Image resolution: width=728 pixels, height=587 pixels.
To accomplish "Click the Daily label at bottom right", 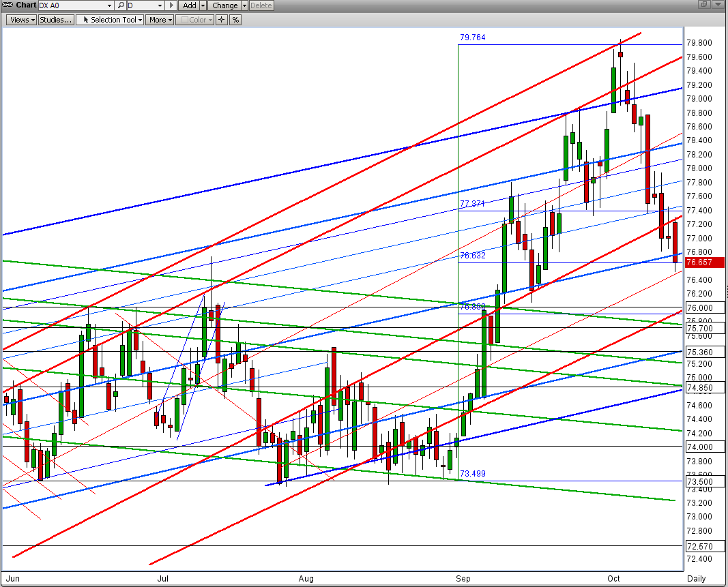I will click(697, 579).
